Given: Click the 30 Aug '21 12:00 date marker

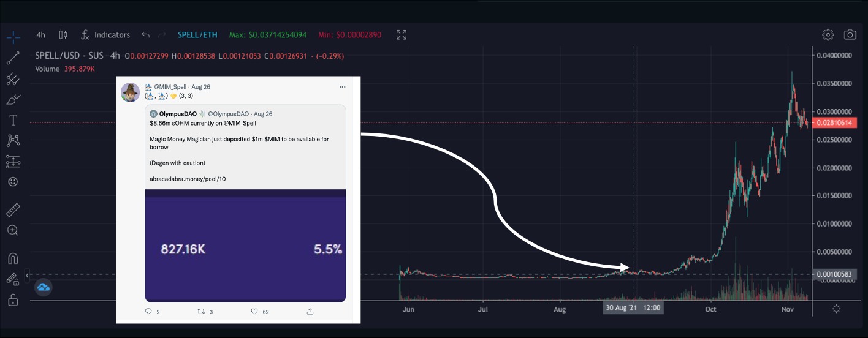Looking at the screenshot, I should coord(633,308).
